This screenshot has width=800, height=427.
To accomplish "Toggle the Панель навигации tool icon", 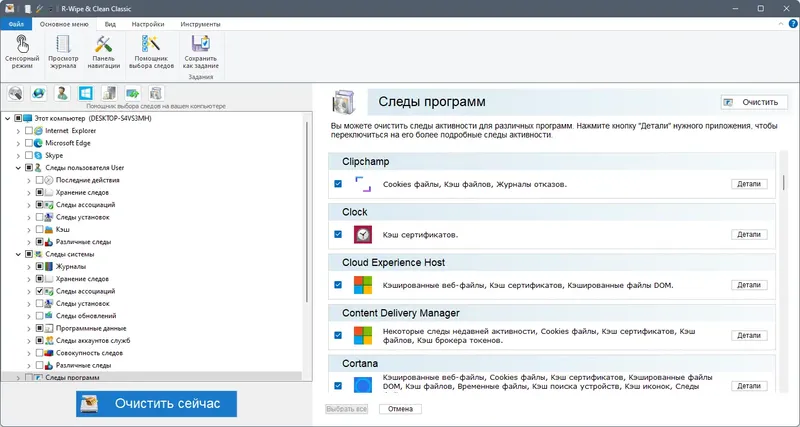I will (104, 44).
